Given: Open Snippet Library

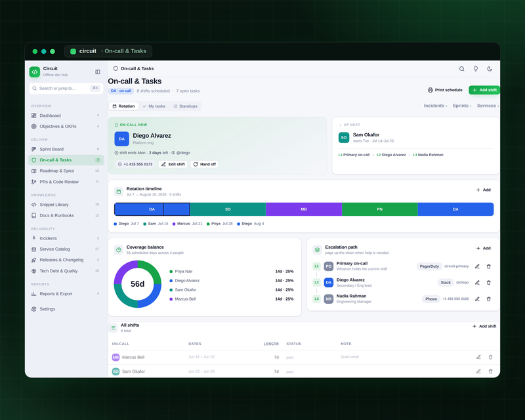Looking at the screenshot, I should pyautogui.click(x=66, y=205).
